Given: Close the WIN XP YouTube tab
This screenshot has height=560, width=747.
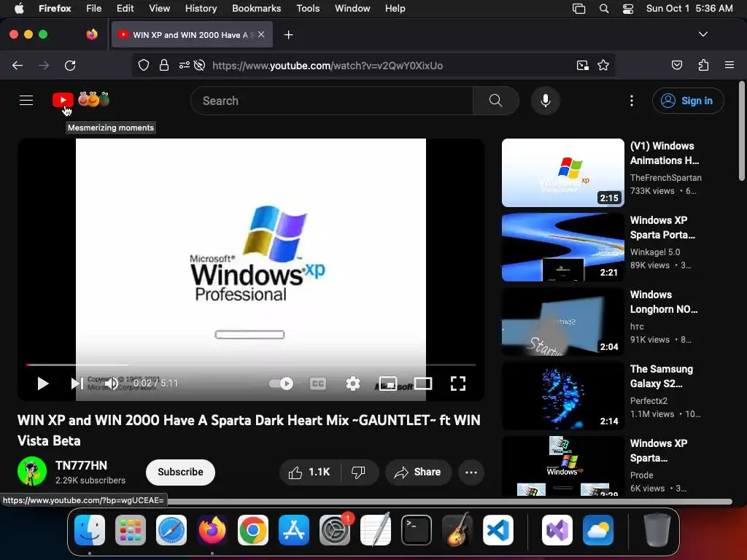Looking at the screenshot, I should pyautogui.click(x=261, y=34).
